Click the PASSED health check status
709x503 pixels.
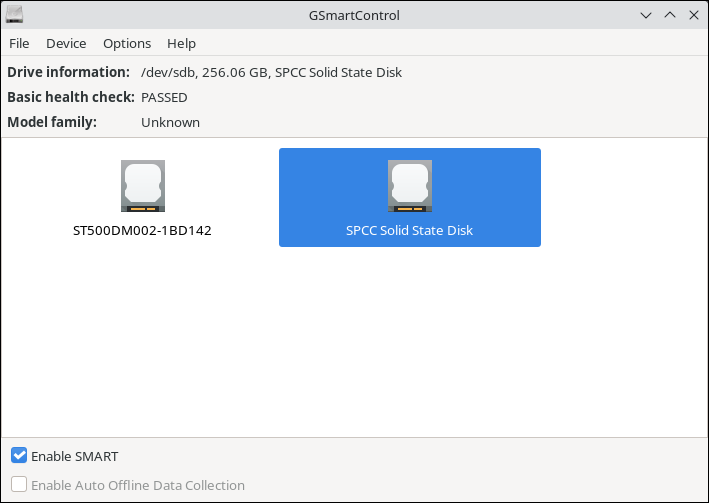(x=164, y=97)
